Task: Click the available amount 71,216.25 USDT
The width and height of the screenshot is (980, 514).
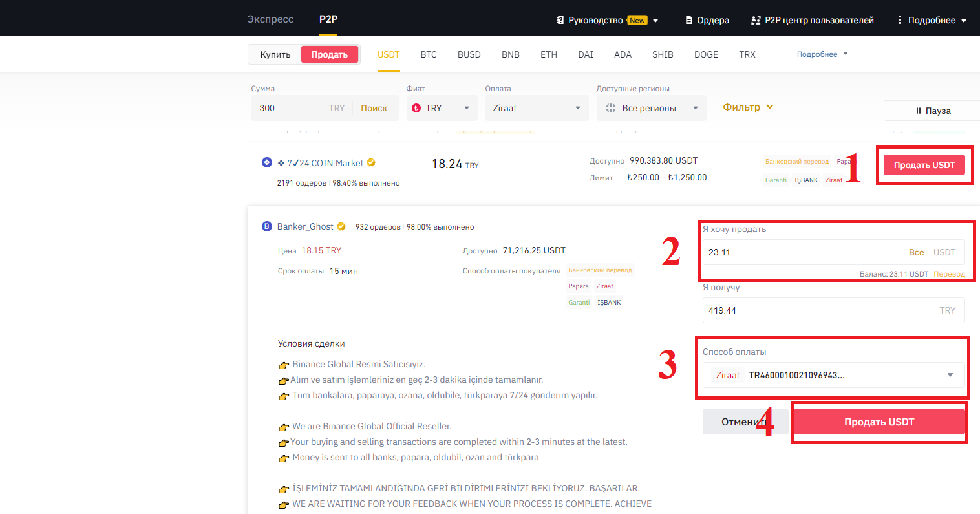Action: point(534,250)
